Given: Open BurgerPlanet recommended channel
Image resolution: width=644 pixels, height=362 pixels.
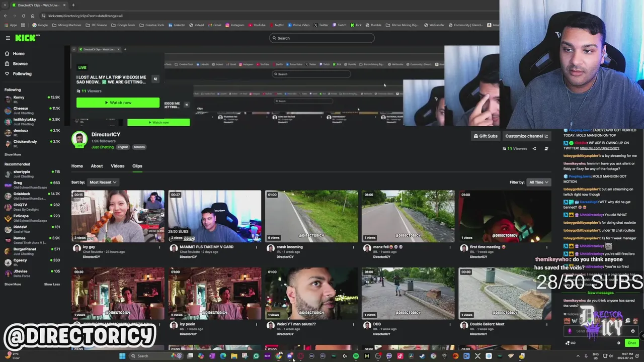Looking at the screenshot, I should [x=32, y=251].
